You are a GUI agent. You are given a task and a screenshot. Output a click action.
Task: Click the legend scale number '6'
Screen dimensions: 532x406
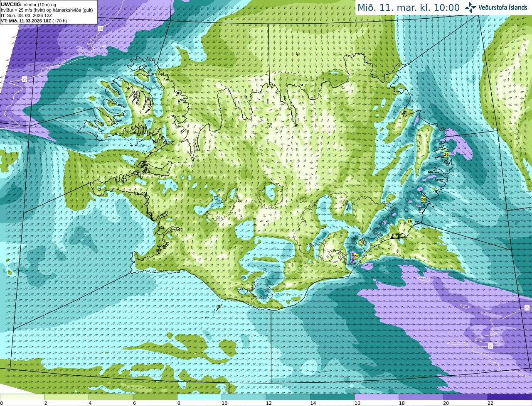click(134, 403)
